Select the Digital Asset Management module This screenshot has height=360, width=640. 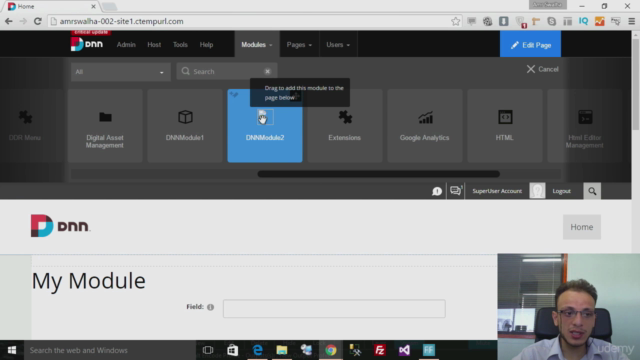[x=105, y=126]
